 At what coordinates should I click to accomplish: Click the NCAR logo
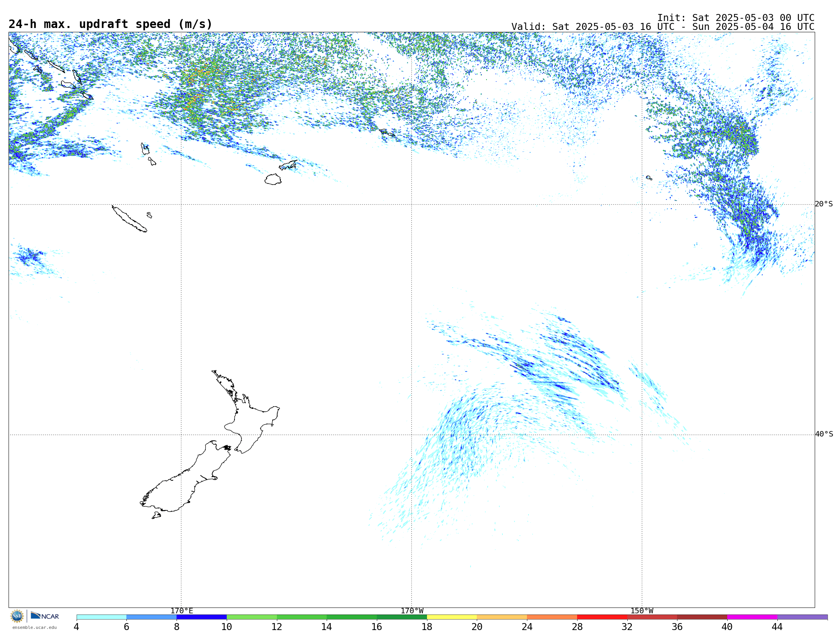[x=45, y=616]
